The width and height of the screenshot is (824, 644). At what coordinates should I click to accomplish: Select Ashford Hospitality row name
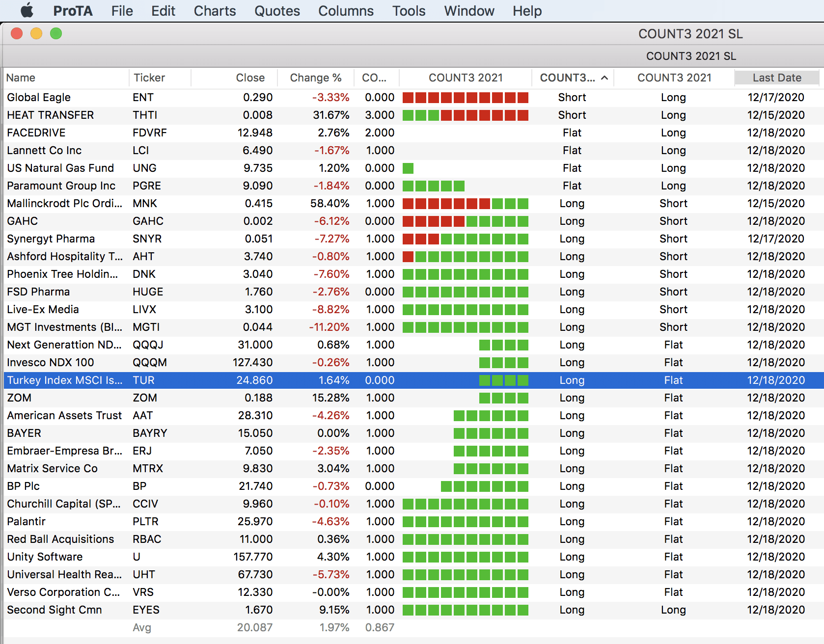[x=65, y=256]
